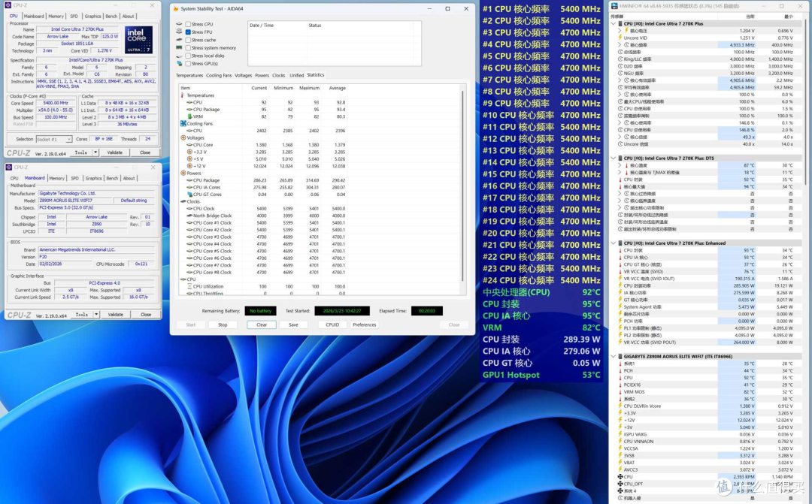812x504 pixels.
Task: Switch to the Voltages tab in AIDA64
Action: pyautogui.click(x=243, y=76)
